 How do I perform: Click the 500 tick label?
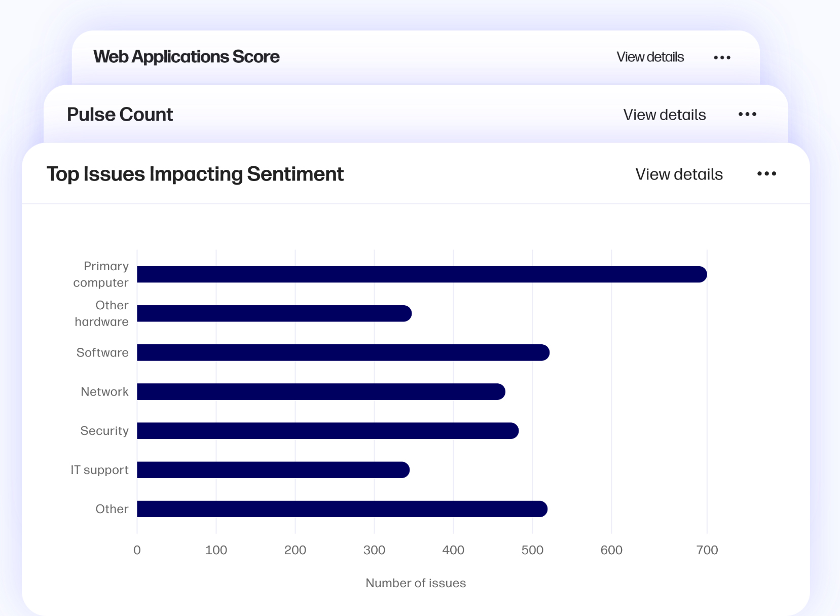click(x=532, y=550)
